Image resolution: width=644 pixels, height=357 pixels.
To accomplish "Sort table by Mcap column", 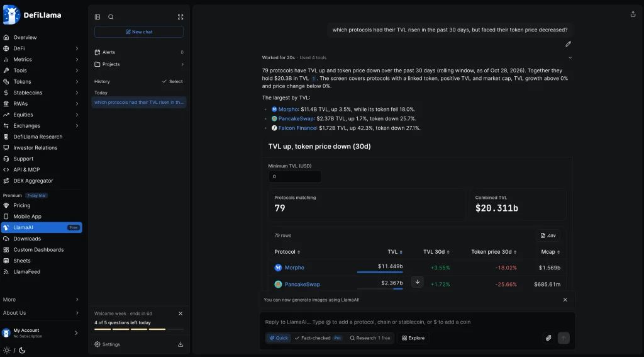I will click(x=551, y=252).
